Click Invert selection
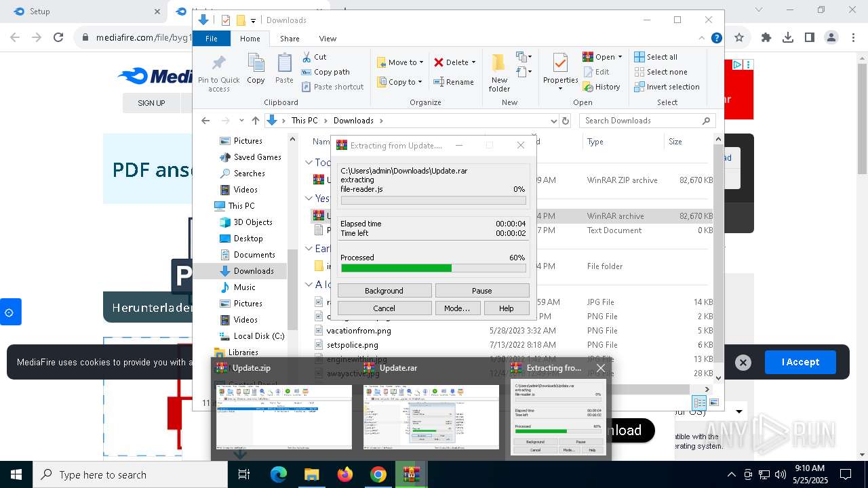This screenshot has width=868, height=488. [667, 87]
